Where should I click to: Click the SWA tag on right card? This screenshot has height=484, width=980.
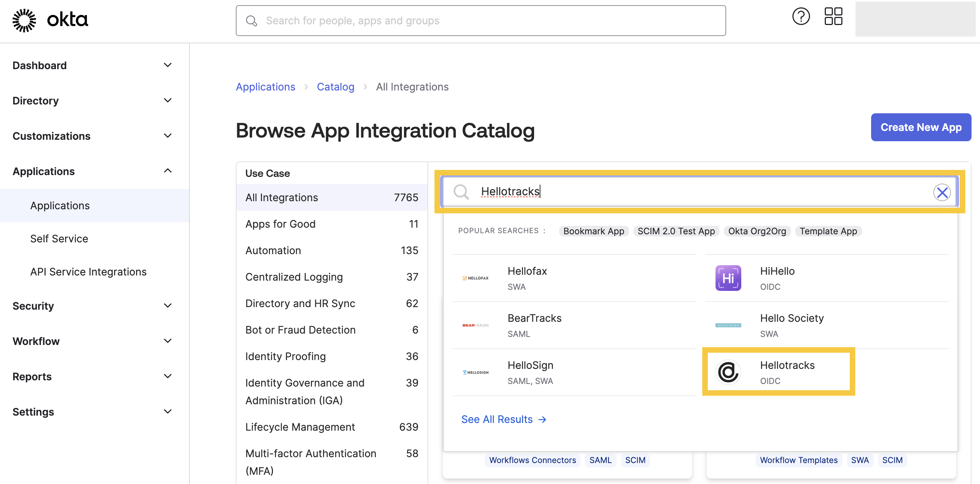pos(860,460)
